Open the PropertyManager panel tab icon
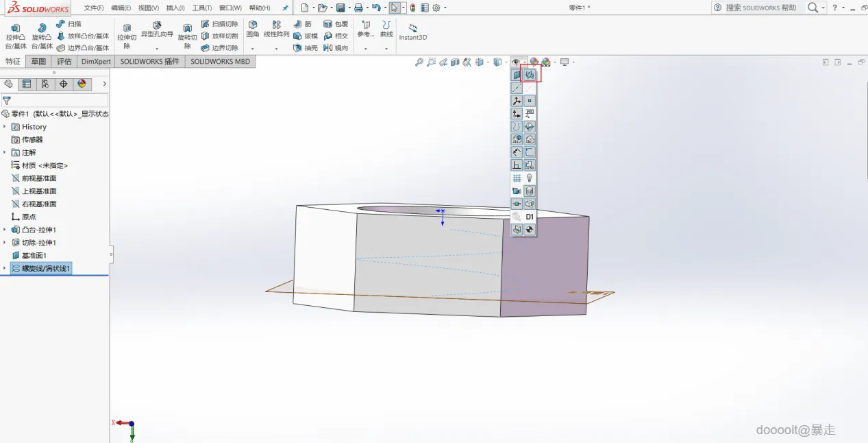The height and width of the screenshot is (443, 868). (x=27, y=84)
